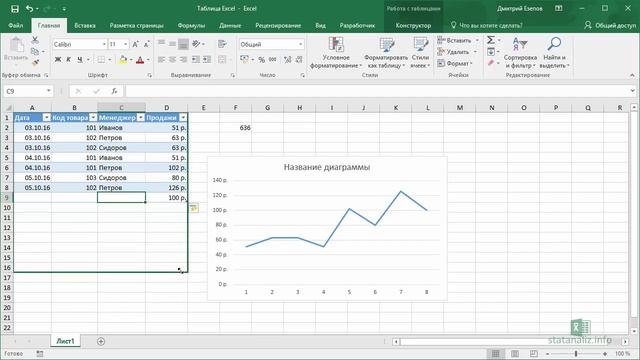Viewport: 640px width, 360px height.
Task: Click the red font color A
Action: point(140,60)
